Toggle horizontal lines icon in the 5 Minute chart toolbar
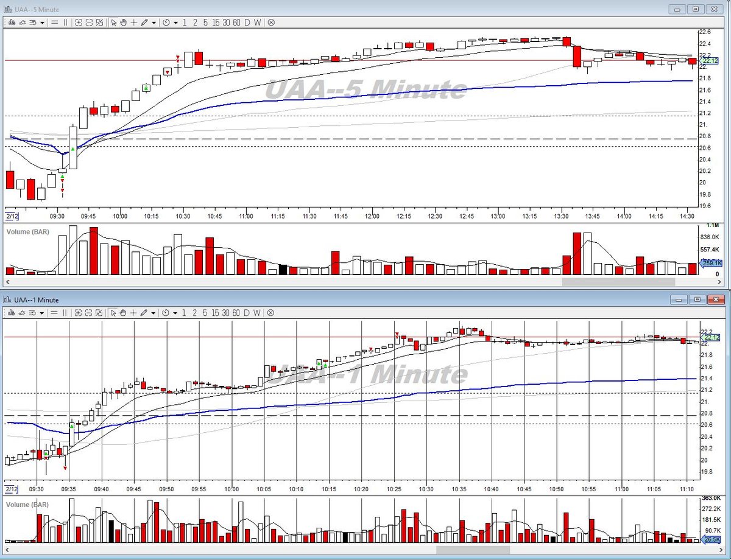Image resolution: width=731 pixels, height=560 pixels. coord(54,23)
